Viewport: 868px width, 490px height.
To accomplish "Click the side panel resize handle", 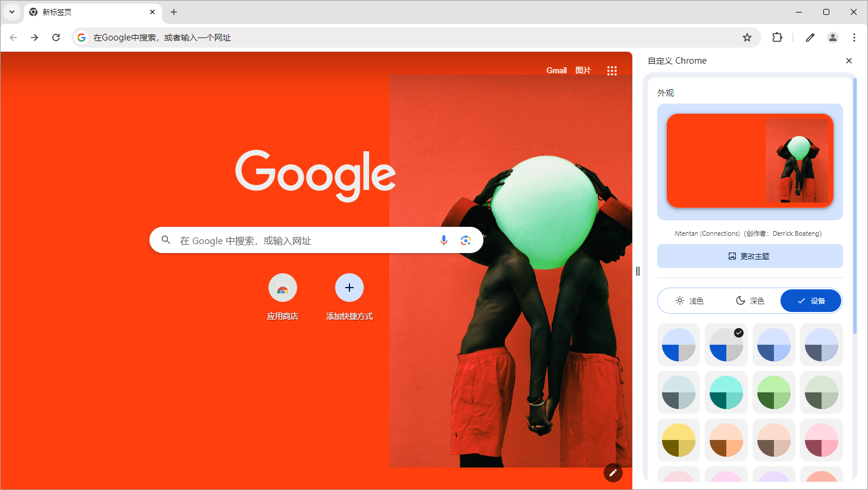I will pos(638,271).
